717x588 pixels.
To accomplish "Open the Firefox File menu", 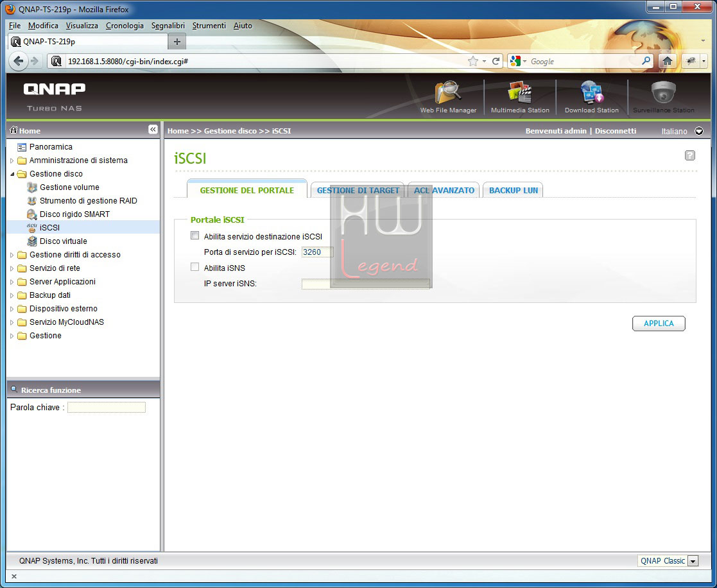I will [x=15, y=26].
